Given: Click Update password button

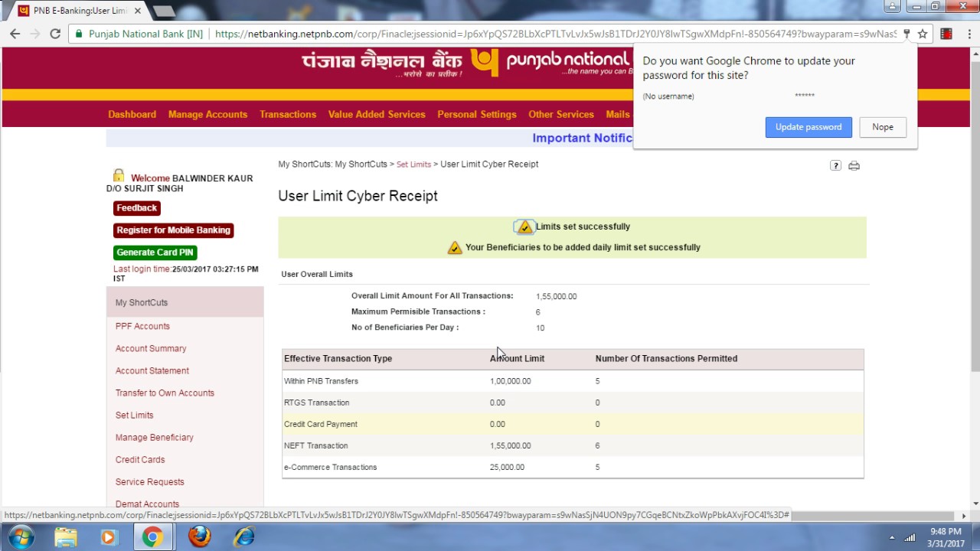Looking at the screenshot, I should (x=808, y=127).
